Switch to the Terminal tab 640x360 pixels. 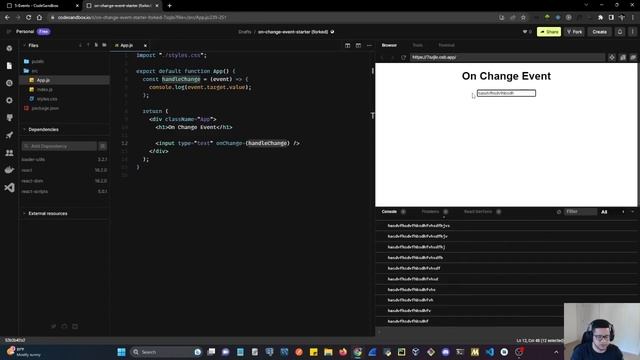[446, 45]
